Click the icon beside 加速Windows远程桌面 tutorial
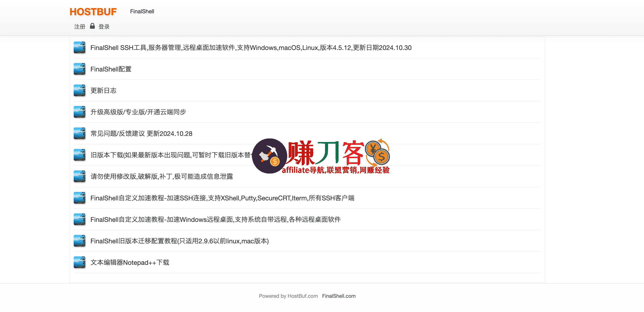The image size is (644, 312). click(80, 219)
